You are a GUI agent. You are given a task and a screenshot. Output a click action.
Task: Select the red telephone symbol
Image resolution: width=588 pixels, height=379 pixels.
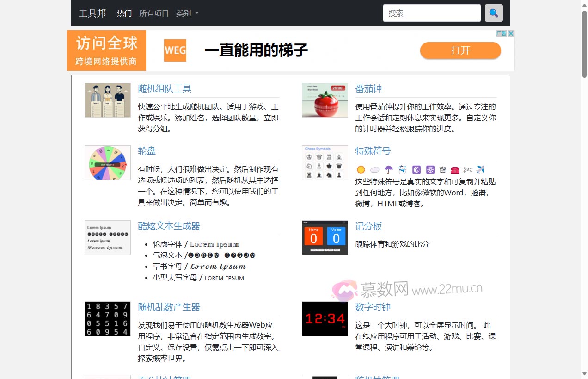(455, 169)
